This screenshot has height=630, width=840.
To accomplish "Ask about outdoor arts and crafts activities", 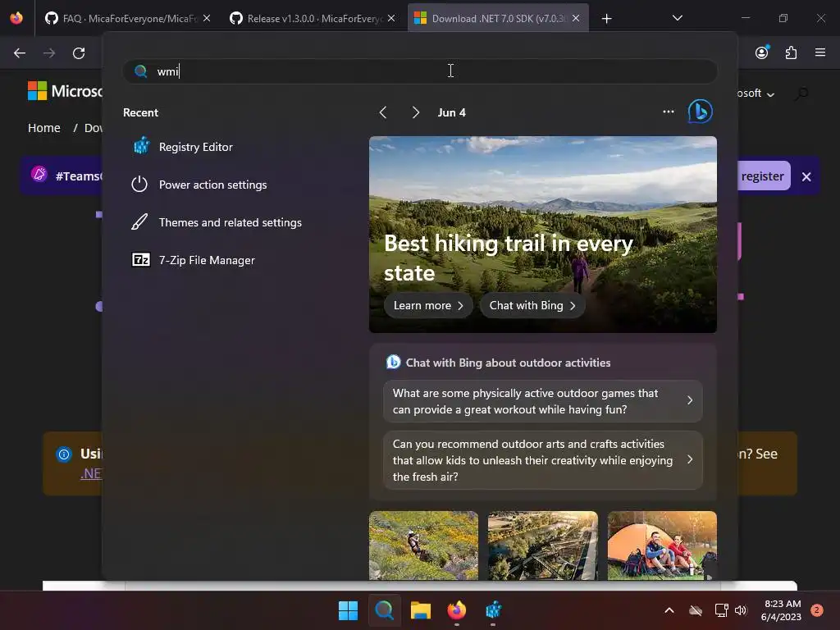I will (543, 460).
